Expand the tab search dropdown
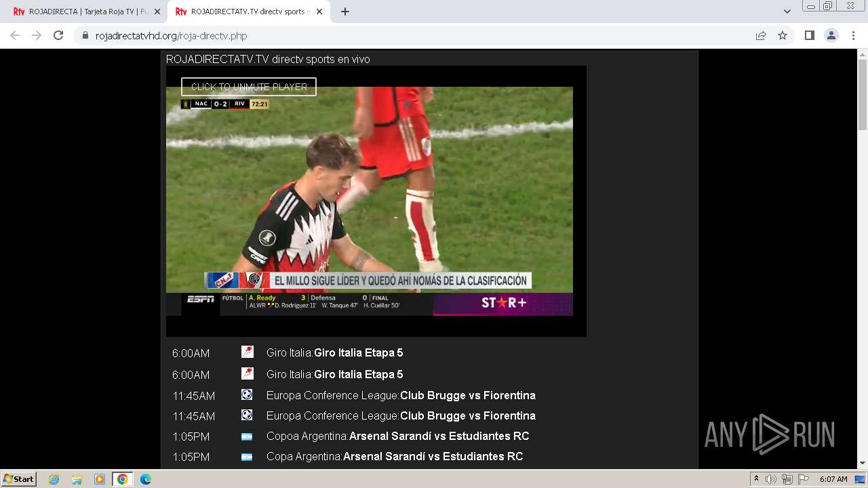 787,12
